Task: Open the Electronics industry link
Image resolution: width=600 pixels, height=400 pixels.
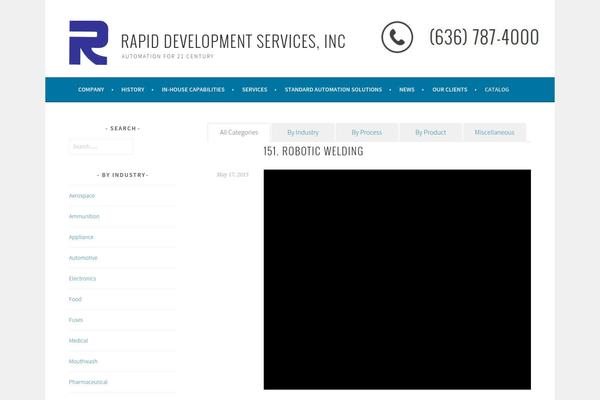Action: tap(82, 279)
